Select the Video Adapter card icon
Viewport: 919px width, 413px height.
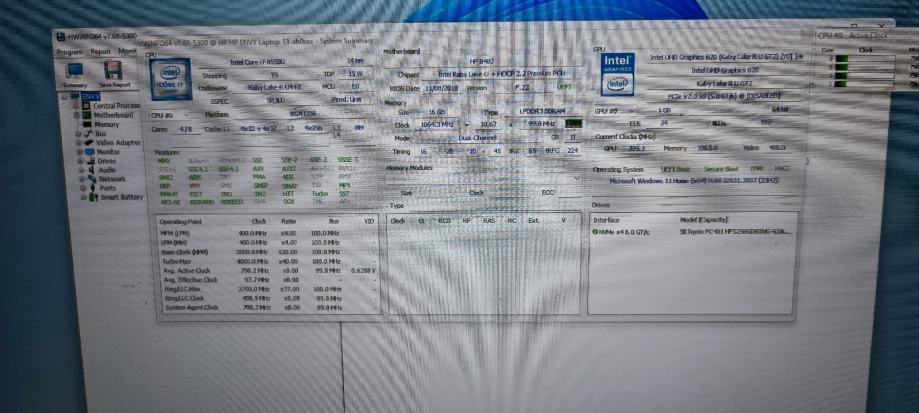tap(89, 142)
